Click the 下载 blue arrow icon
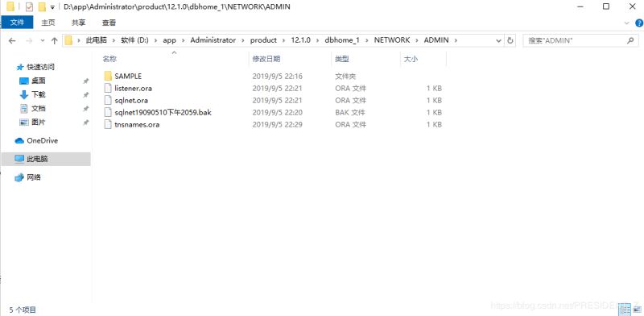This screenshot has width=644, height=316. click(24, 94)
